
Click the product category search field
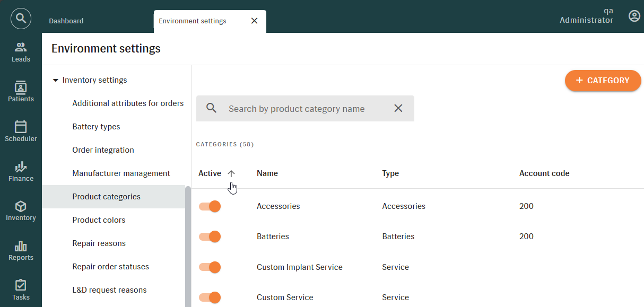[x=305, y=109]
